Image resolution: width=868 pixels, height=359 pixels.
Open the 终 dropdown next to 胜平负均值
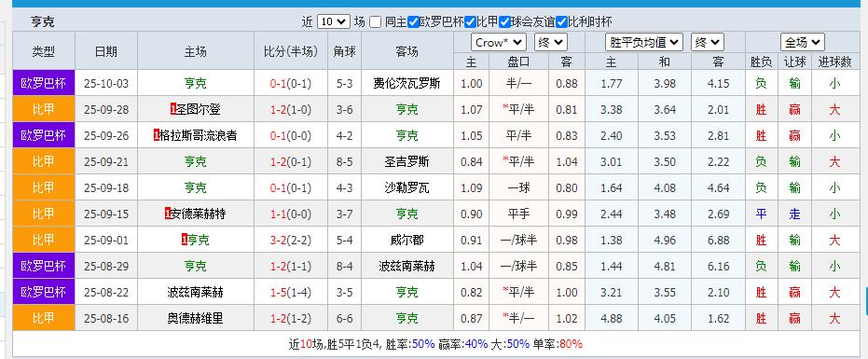tap(708, 42)
